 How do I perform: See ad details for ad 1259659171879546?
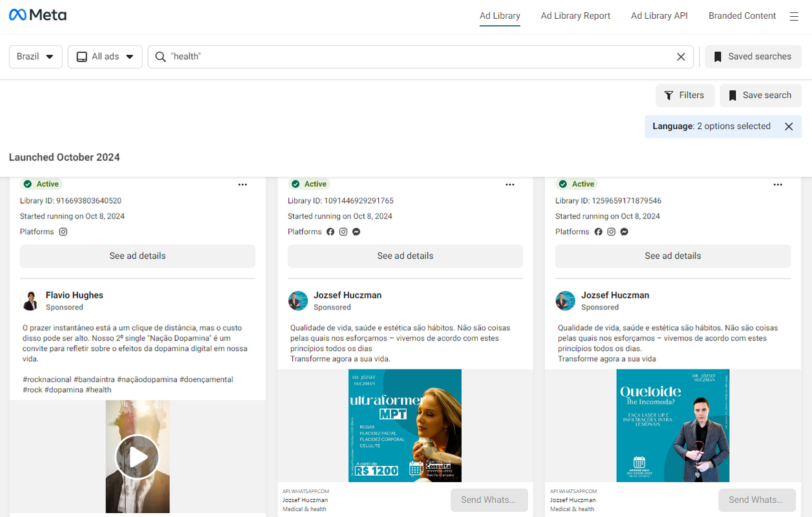[673, 256]
